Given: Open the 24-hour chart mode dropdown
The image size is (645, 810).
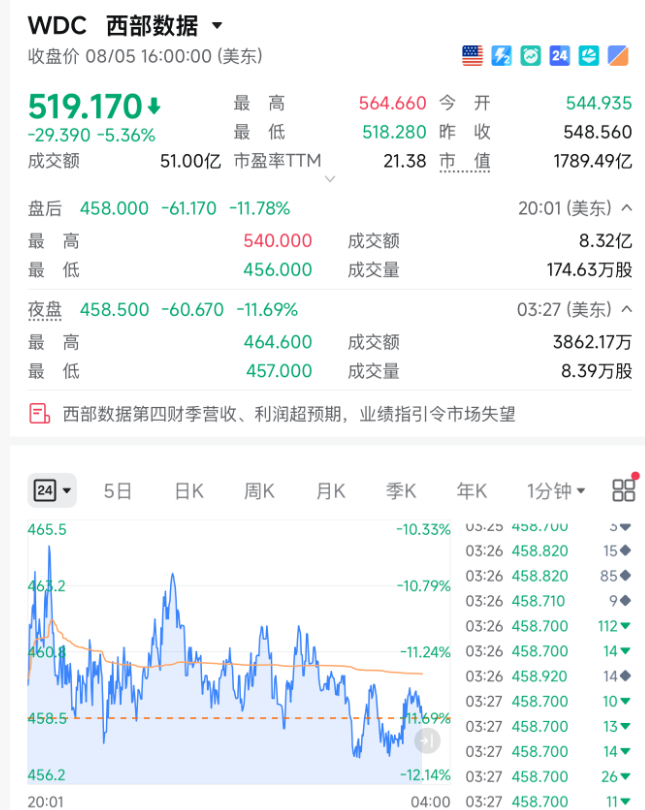Looking at the screenshot, I should coord(52,490).
